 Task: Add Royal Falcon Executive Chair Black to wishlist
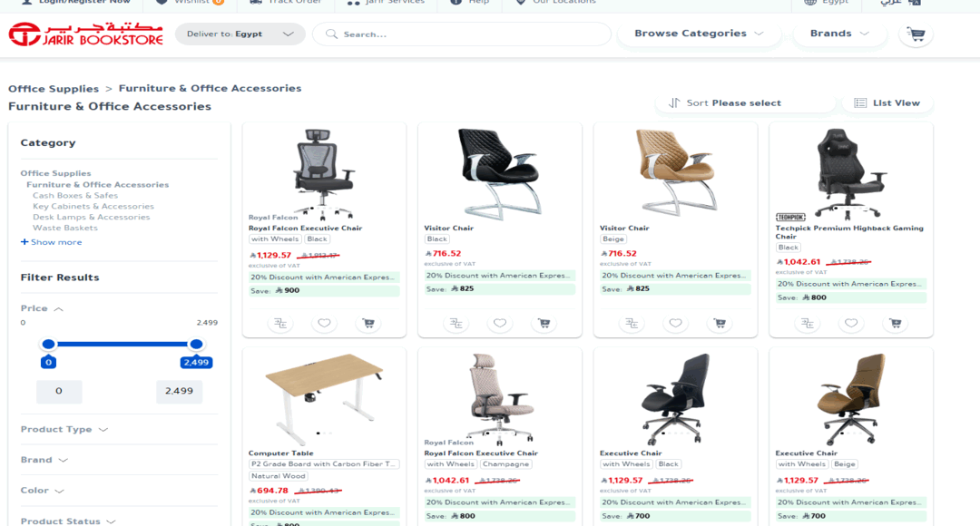click(x=324, y=323)
